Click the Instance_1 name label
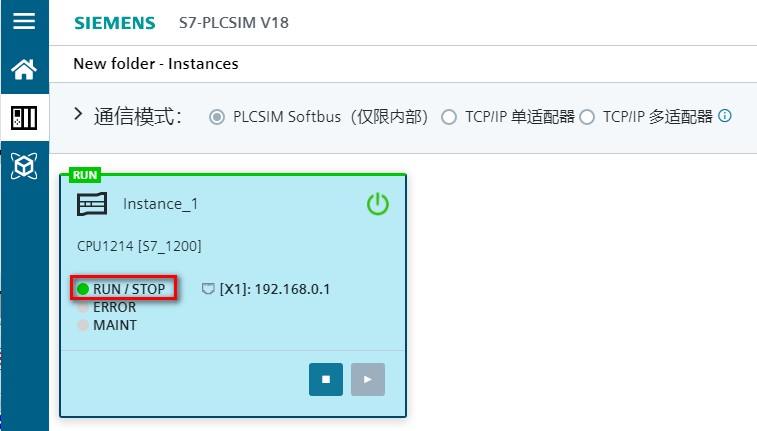 [x=160, y=204]
